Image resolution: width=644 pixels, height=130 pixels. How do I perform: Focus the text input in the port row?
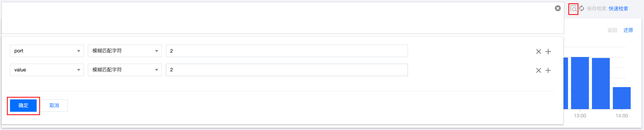[x=287, y=51]
